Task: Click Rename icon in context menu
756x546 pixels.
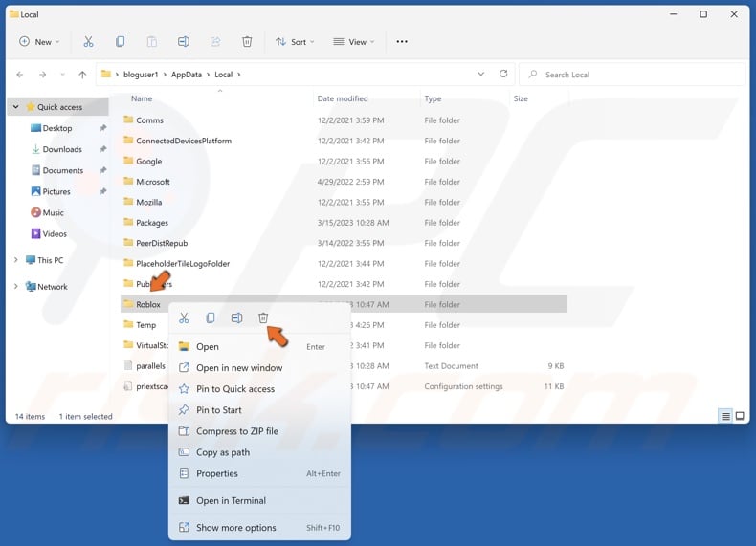Action: [x=236, y=318]
